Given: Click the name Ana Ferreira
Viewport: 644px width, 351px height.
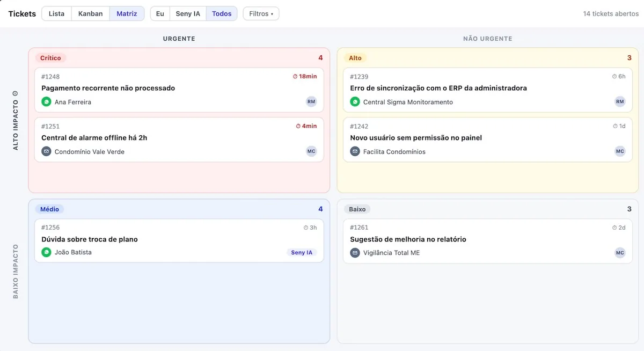Looking at the screenshot, I should pyautogui.click(x=73, y=102).
